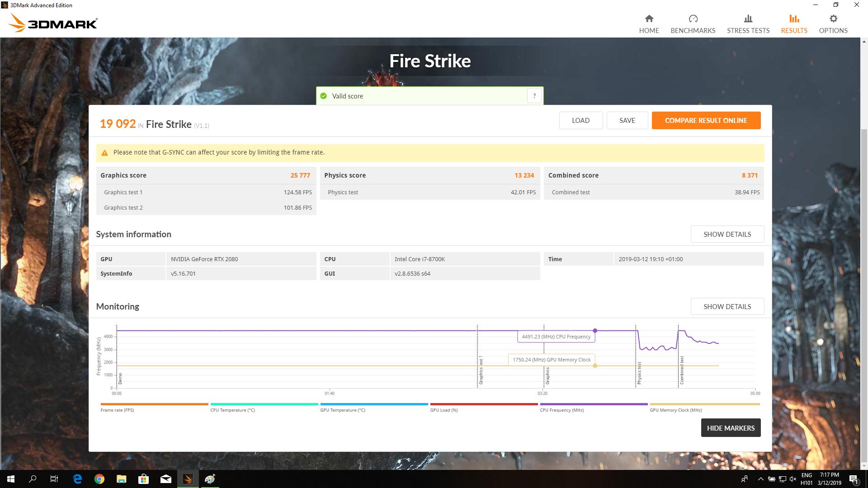Click the LOAD button
This screenshot has height=488, width=868.
(580, 120)
